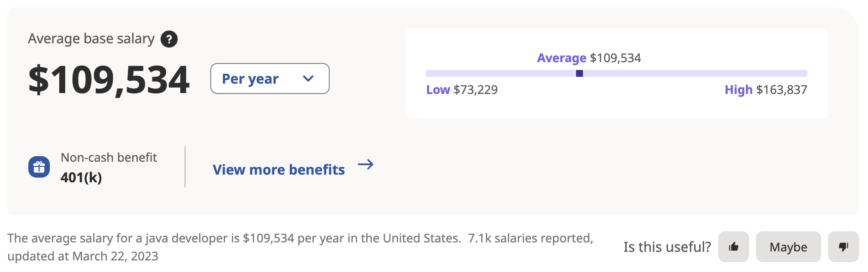Open View more benefits link

279,170
